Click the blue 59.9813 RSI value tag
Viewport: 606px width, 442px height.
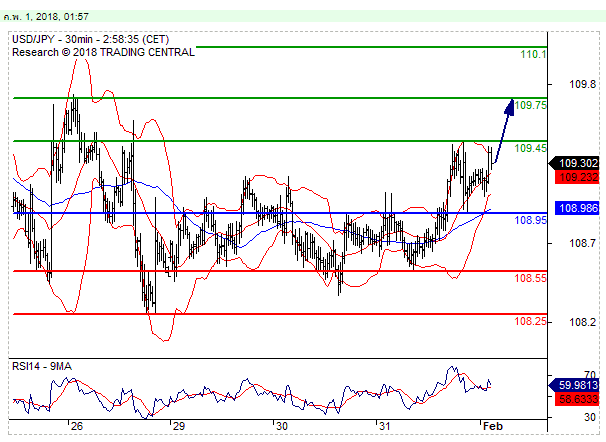tap(574, 385)
